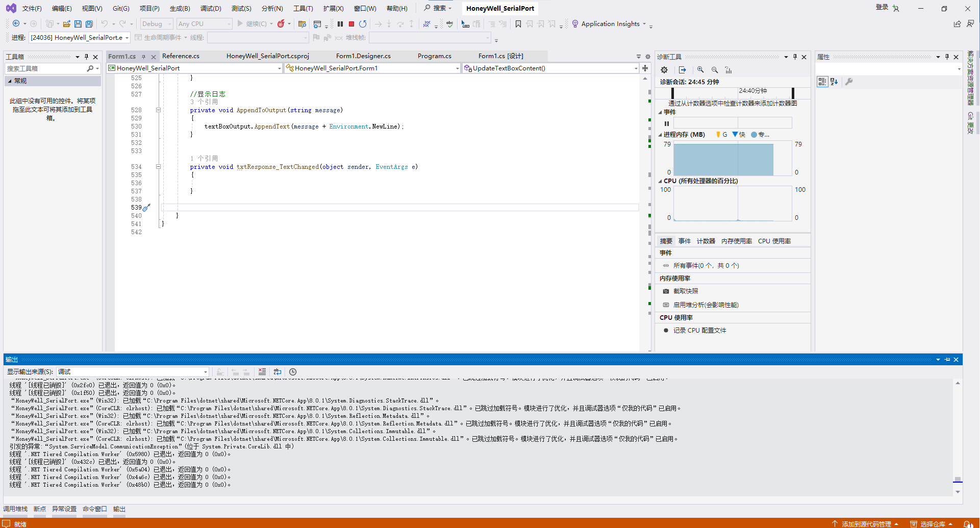This screenshot has height=528, width=980.
Task: Switch to the 内存使用率 tab in diagnostics
Action: tap(737, 241)
